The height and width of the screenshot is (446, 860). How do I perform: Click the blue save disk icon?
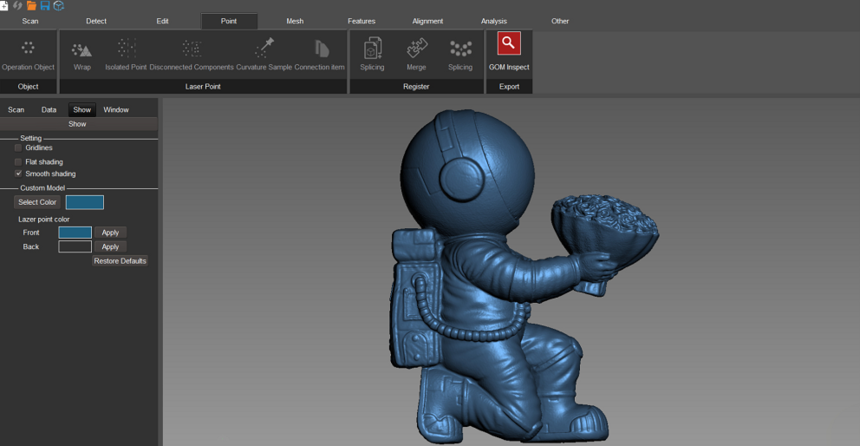(45, 5)
